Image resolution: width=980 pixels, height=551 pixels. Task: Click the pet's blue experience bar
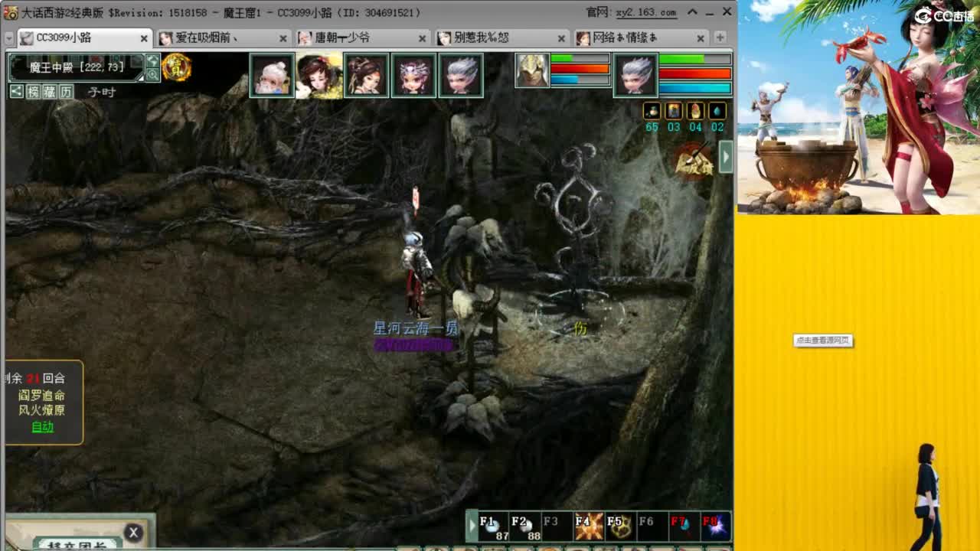point(580,80)
